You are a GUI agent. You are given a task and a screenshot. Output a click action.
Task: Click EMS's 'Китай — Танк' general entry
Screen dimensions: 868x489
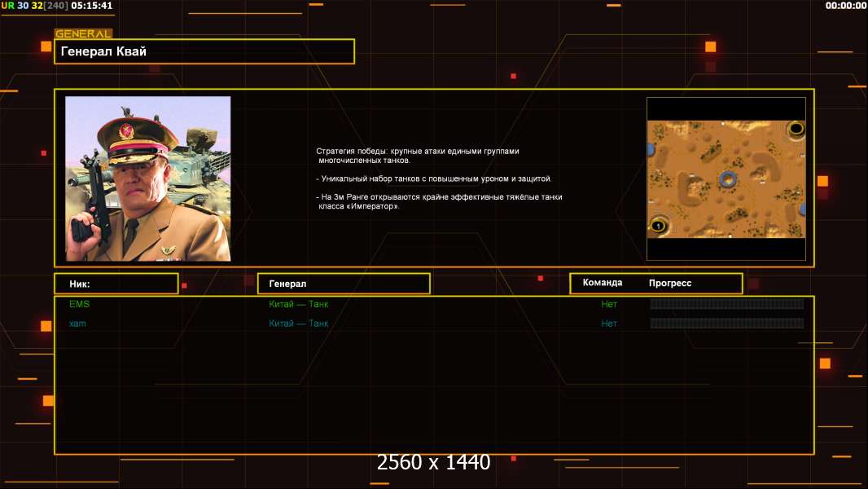299,304
